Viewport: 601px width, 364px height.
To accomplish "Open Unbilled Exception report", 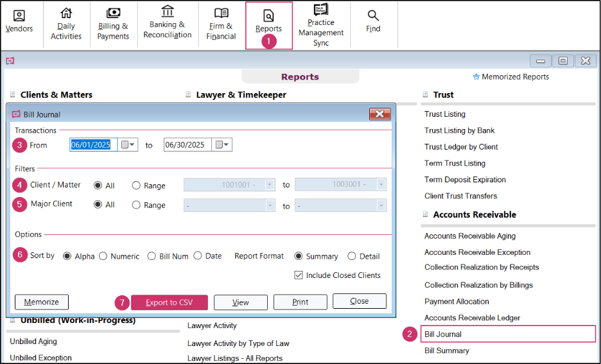I will (40, 358).
